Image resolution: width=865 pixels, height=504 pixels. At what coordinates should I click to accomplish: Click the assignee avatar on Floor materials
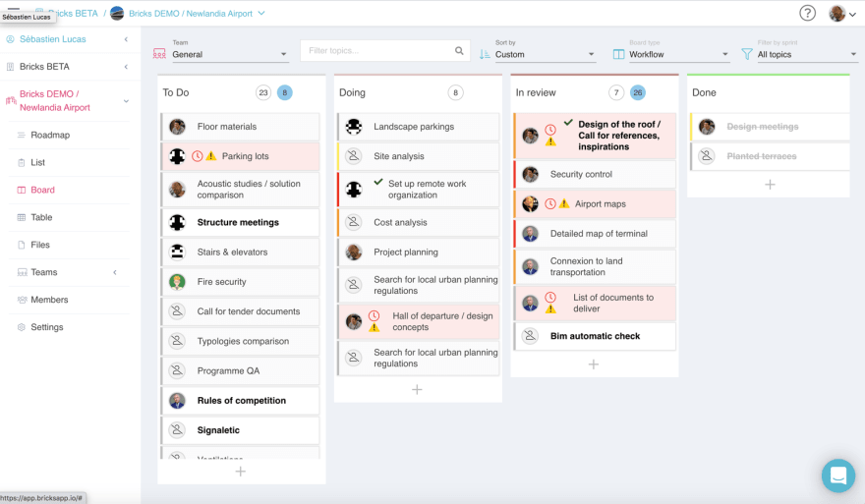point(177,127)
